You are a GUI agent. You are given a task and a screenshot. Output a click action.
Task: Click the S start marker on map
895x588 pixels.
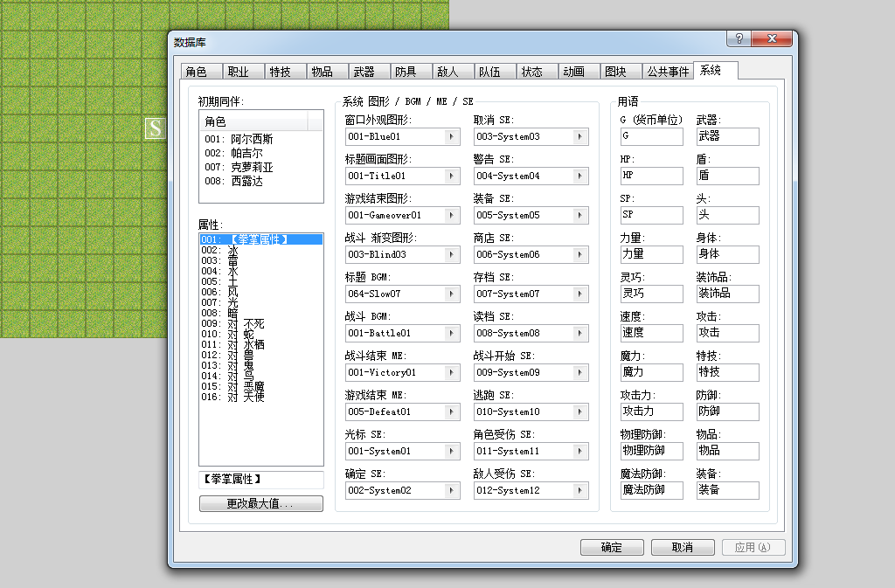156,128
